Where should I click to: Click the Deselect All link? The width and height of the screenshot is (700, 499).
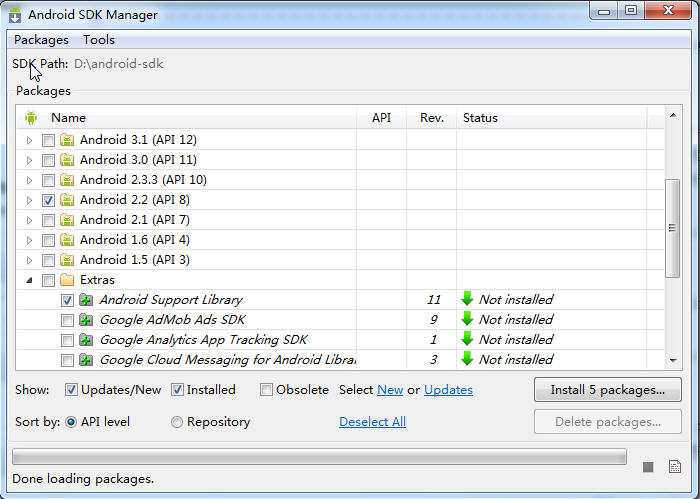pyautogui.click(x=372, y=422)
